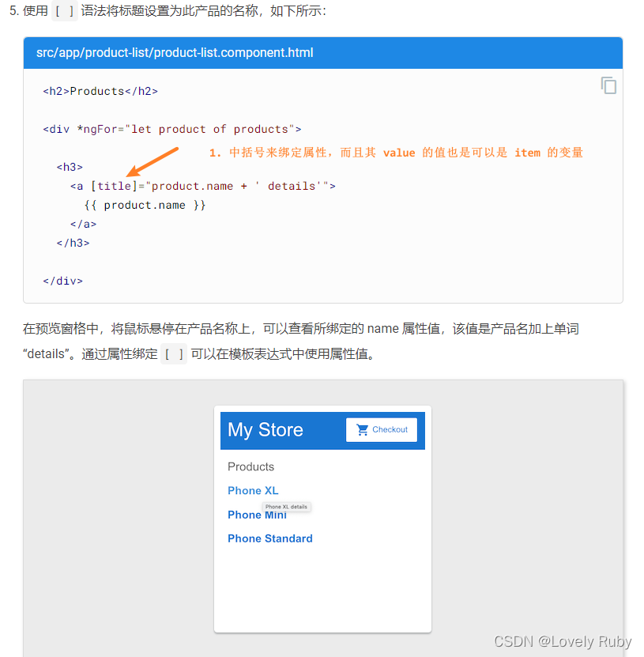
Task: Click the file path header product-list.component.html
Action: (x=175, y=53)
